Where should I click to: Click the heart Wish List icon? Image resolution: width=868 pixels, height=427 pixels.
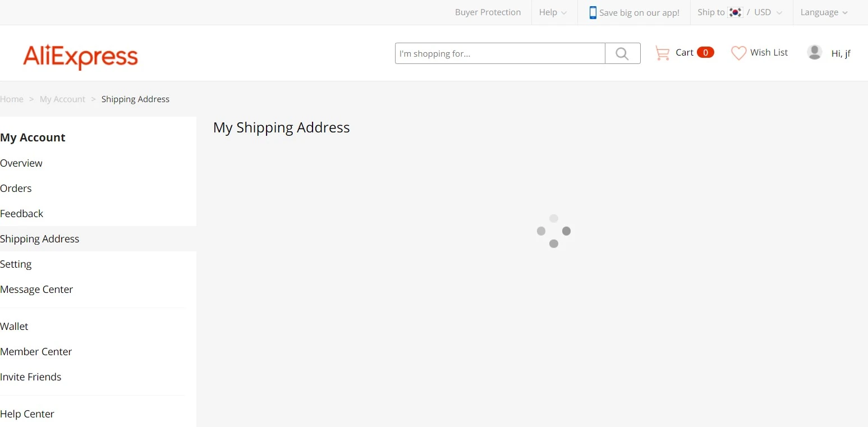[x=738, y=53]
